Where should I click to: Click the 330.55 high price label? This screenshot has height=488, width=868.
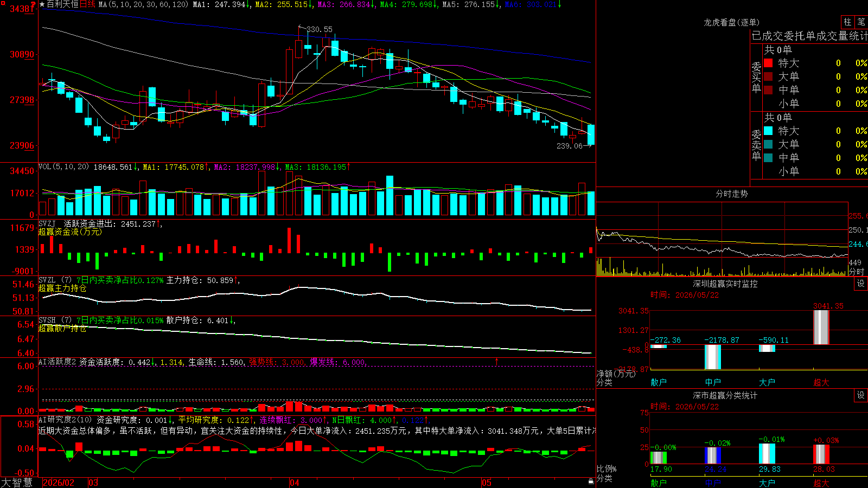[x=320, y=29]
